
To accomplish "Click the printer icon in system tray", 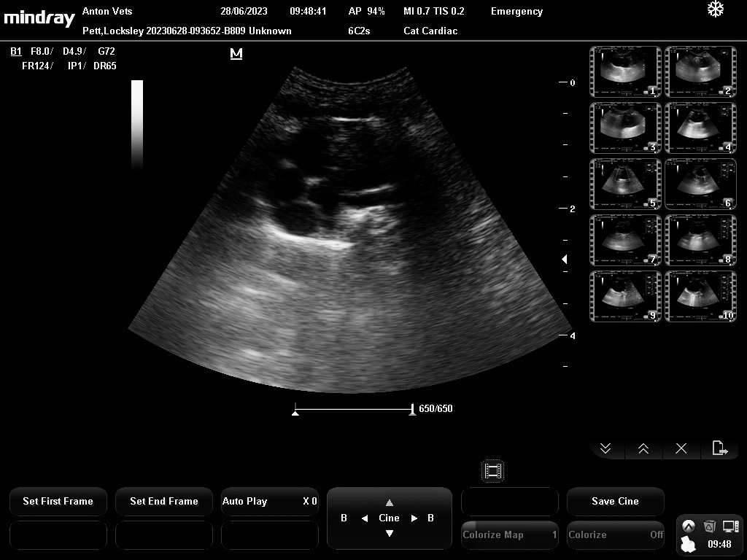I will pyautogui.click(x=688, y=544).
